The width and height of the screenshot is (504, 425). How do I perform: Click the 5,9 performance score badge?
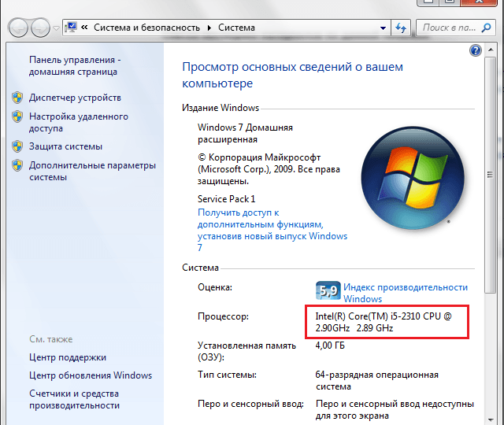tap(327, 291)
